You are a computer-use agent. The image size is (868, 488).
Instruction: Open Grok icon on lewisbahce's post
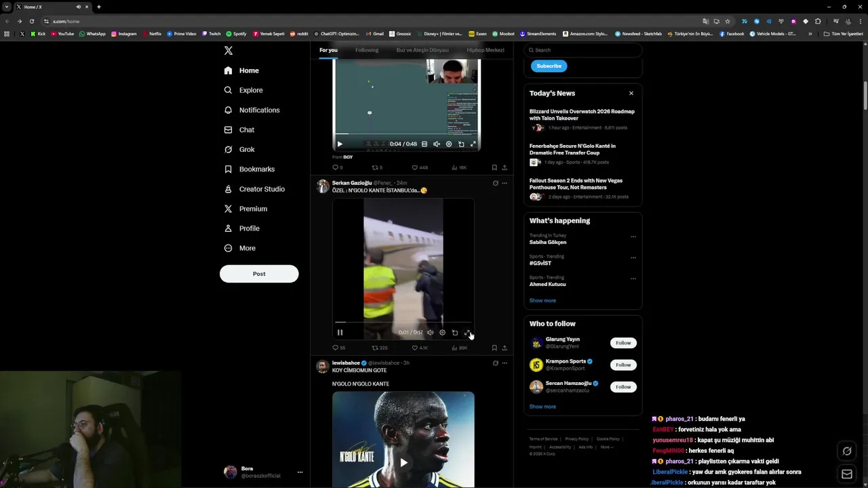coord(495,363)
